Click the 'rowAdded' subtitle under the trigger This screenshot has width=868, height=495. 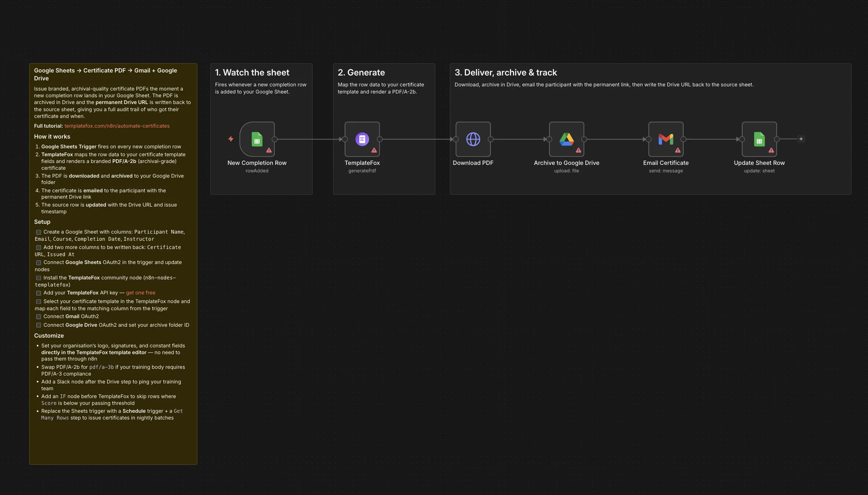point(257,171)
